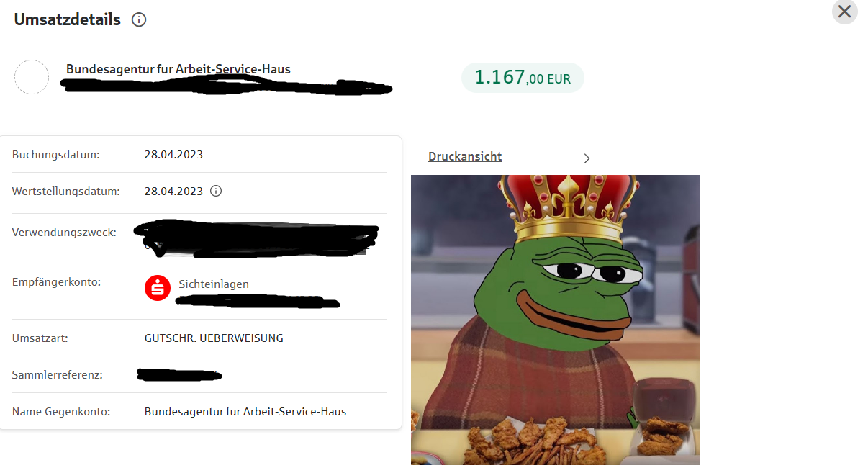Select the Sichteinlagen account name

pos(214,284)
